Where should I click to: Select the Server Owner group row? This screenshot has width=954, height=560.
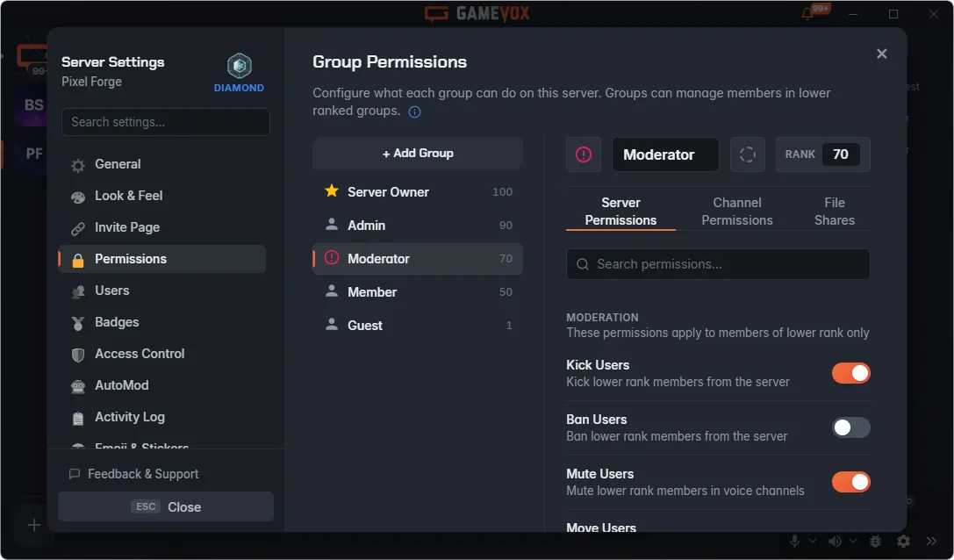point(418,191)
